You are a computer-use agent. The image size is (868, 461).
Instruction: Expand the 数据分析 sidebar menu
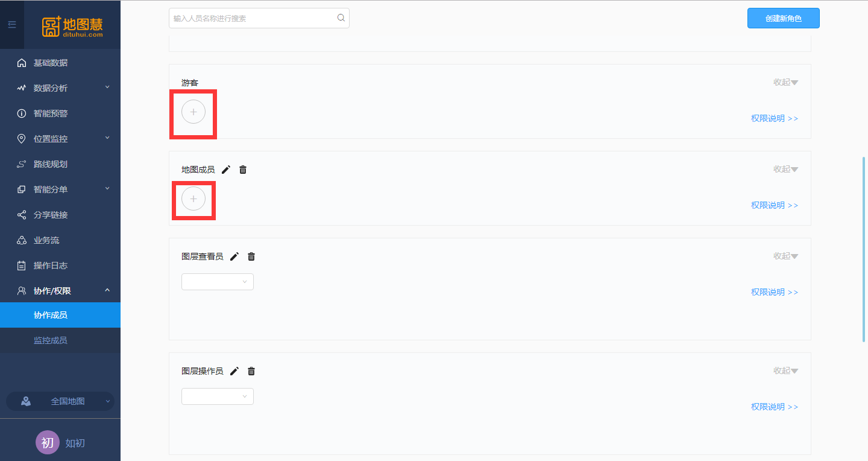tap(60, 88)
